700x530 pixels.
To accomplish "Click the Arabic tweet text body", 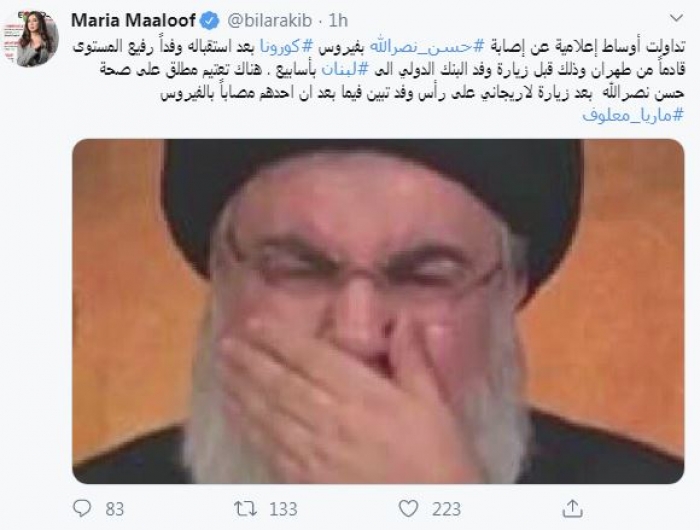I will point(378,81).
